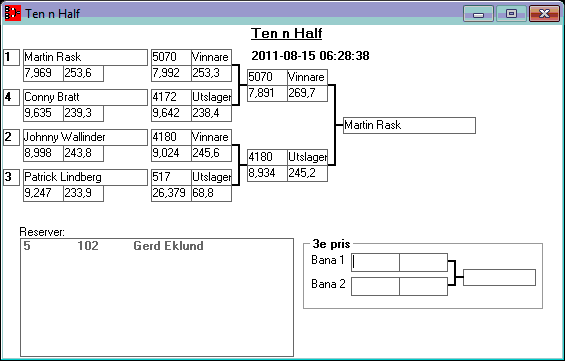Click the 26,379 result cell

171,193
